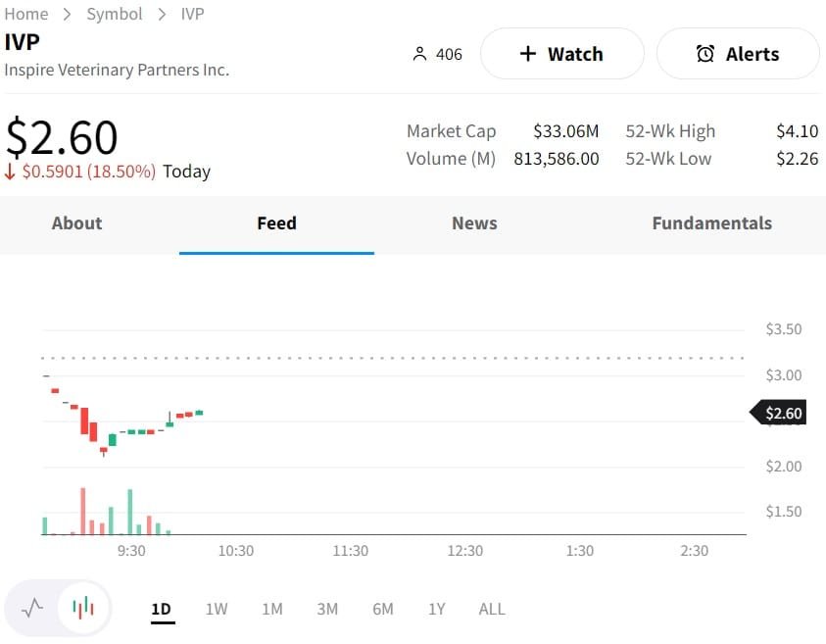The width and height of the screenshot is (826, 644).
Task: Click the watchers person icon
Action: tap(420, 54)
